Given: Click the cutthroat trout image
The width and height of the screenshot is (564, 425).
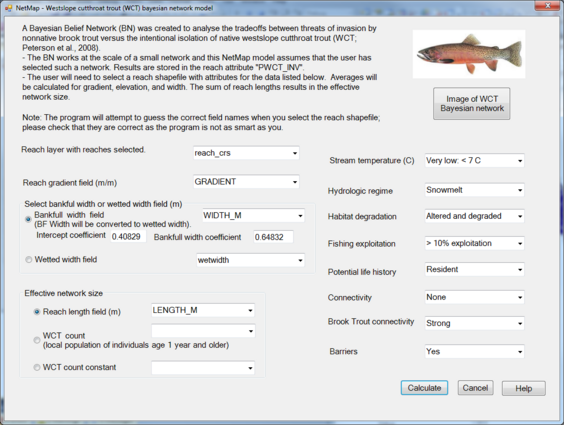Looking at the screenshot, I should pyautogui.click(x=469, y=54).
